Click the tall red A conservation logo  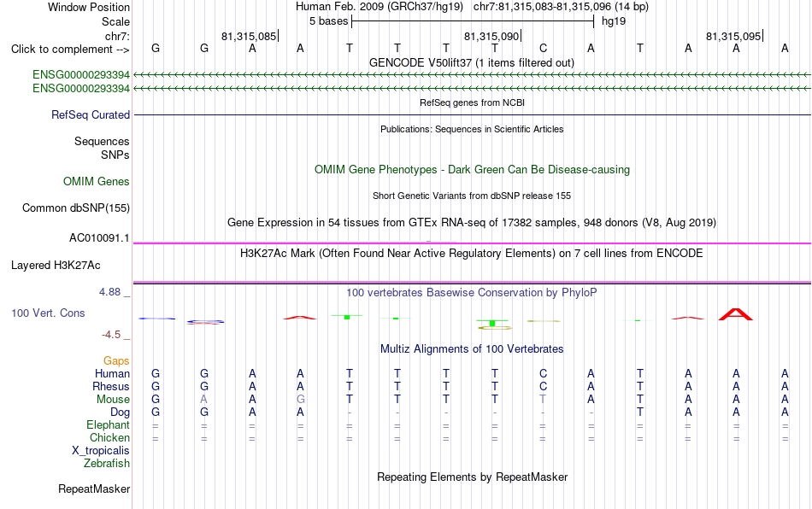pyautogui.click(x=736, y=314)
